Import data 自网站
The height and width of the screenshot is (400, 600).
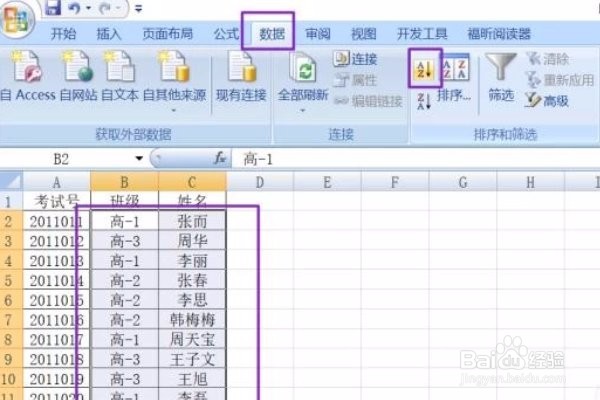point(78,77)
